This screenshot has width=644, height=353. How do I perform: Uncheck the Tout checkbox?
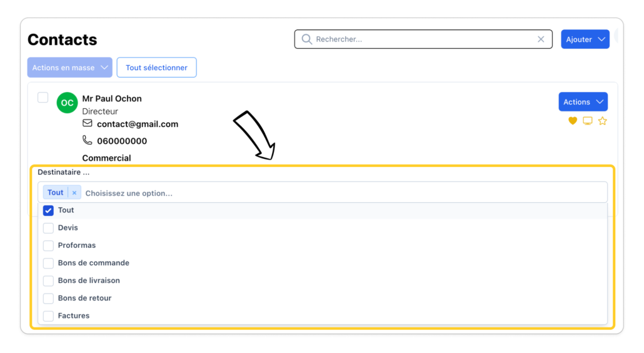click(x=48, y=210)
